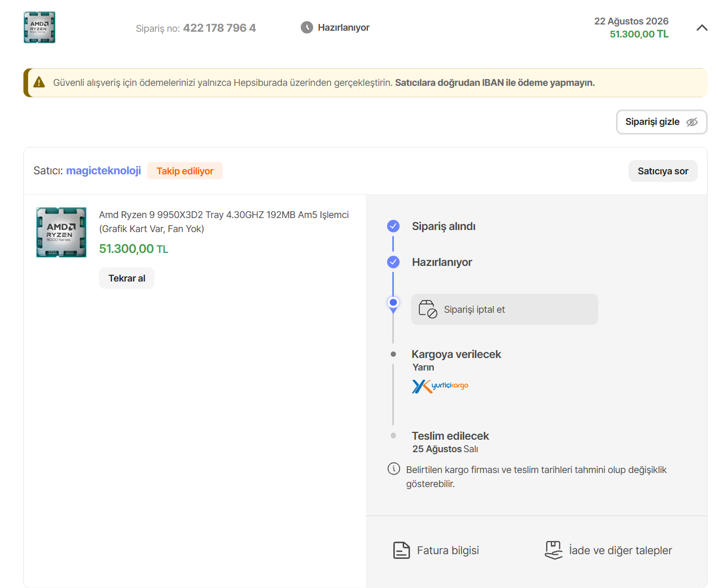Click the Kargoya verilecek heading
Screen dimensions: 718x588
tap(456, 354)
